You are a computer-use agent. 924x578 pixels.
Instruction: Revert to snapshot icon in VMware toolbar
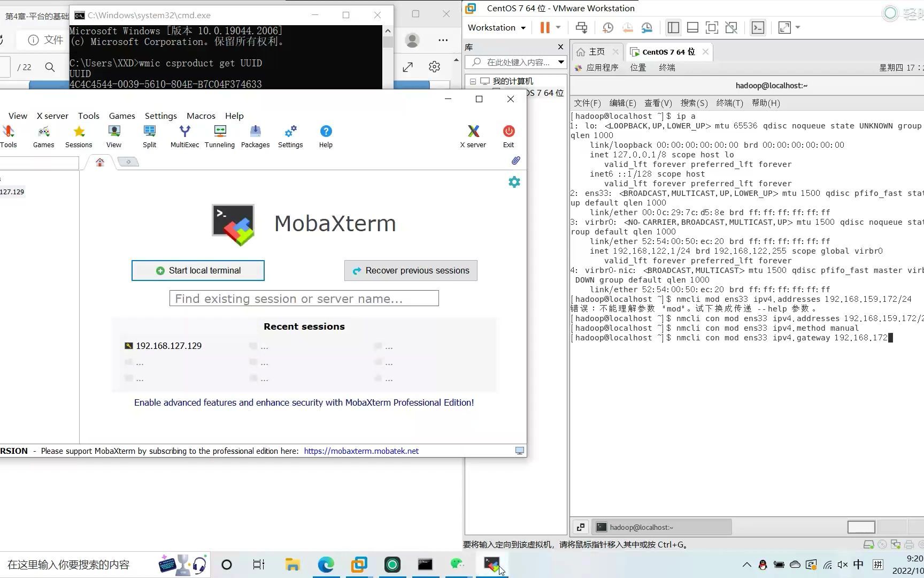[627, 28]
